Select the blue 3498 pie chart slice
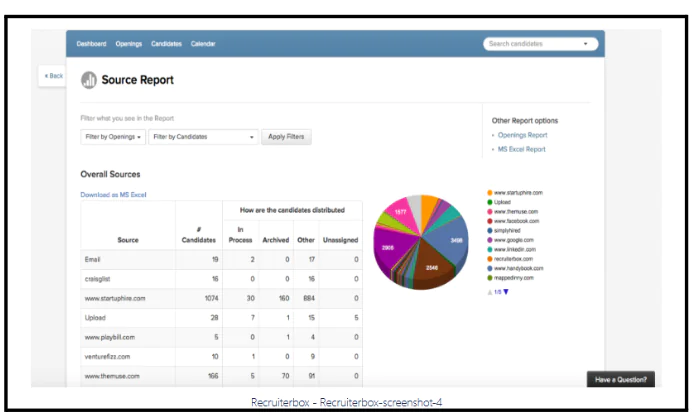 [x=454, y=240]
